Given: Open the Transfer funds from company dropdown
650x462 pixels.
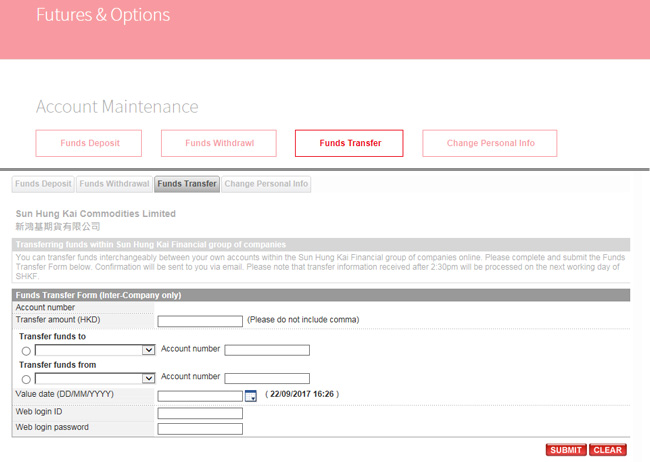Looking at the screenshot, I should (95, 378).
